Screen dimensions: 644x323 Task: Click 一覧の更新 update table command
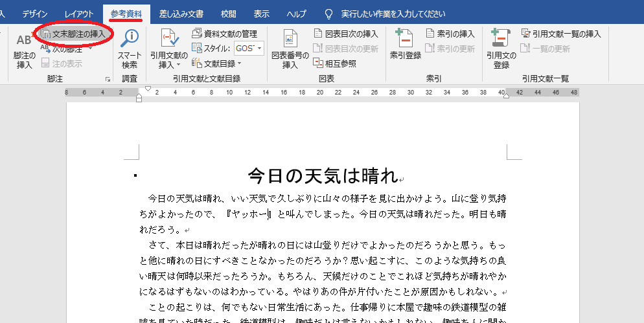[x=545, y=49]
